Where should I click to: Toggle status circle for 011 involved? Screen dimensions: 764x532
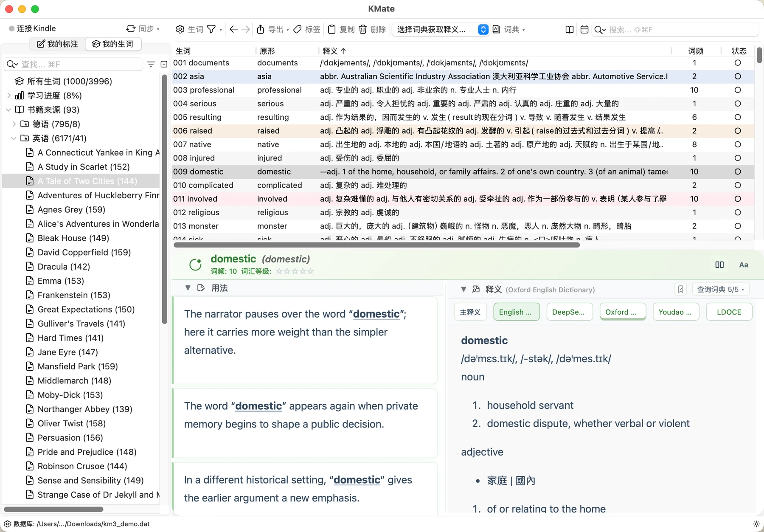click(x=738, y=199)
